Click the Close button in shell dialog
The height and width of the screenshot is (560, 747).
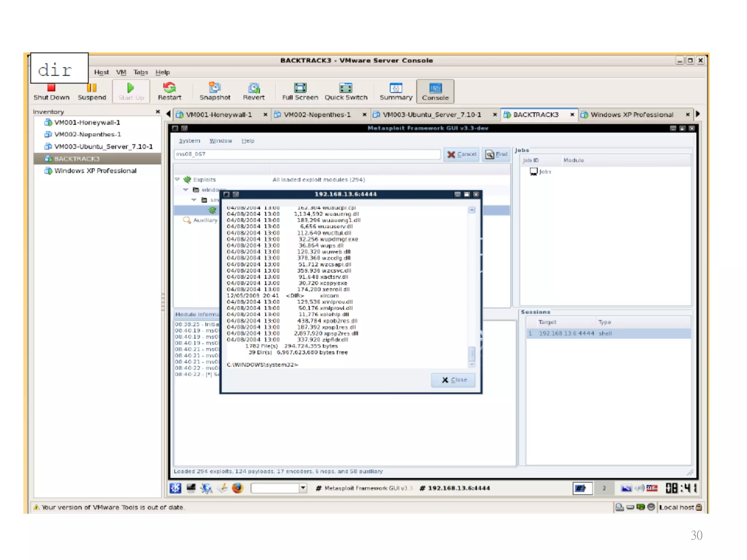click(x=454, y=380)
